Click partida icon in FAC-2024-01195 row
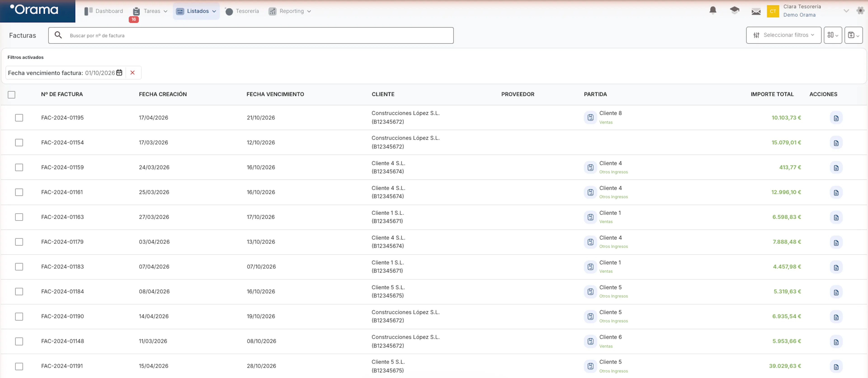The width and height of the screenshot is (868, 378). coord(590,118)
